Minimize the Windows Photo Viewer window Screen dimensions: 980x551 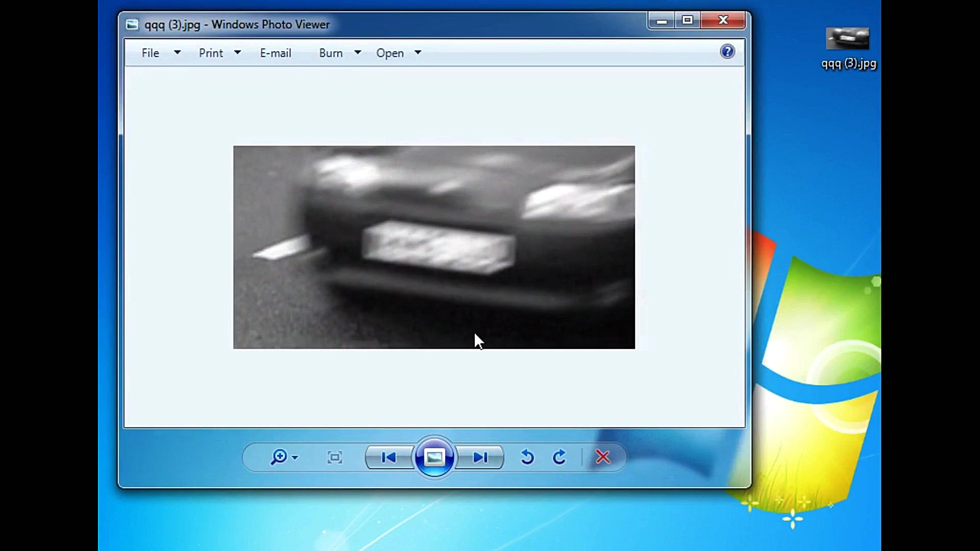coord(662,20)
